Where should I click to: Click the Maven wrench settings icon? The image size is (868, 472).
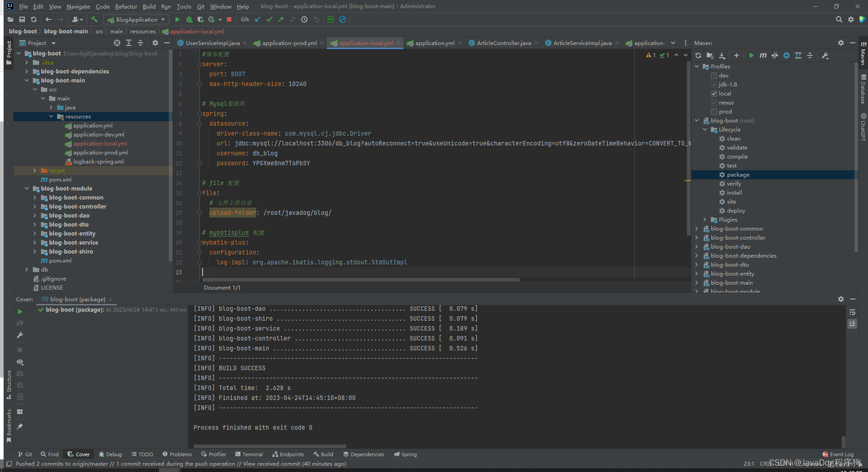[825, 55]
